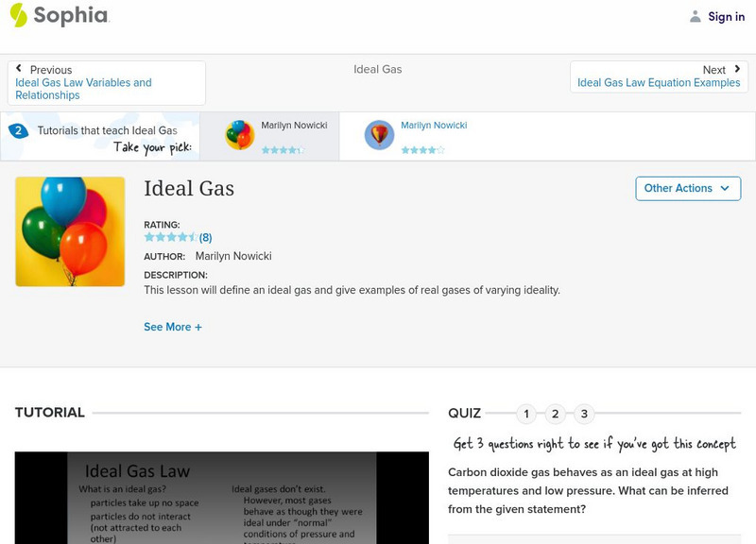756x544 pixels.
Task: Click the colorful balloons avatar icon
Action: tap(240, 135)
